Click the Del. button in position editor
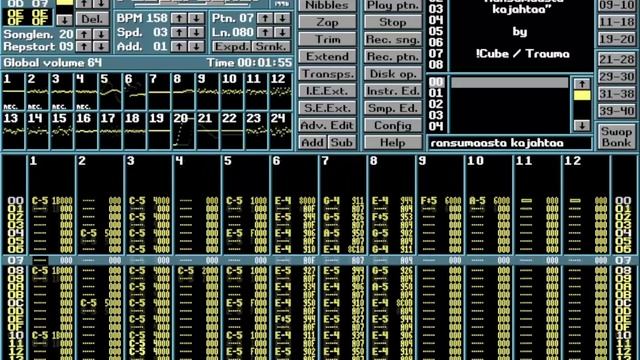Screen dimensions: 640x360 click(x=92, y=19)
